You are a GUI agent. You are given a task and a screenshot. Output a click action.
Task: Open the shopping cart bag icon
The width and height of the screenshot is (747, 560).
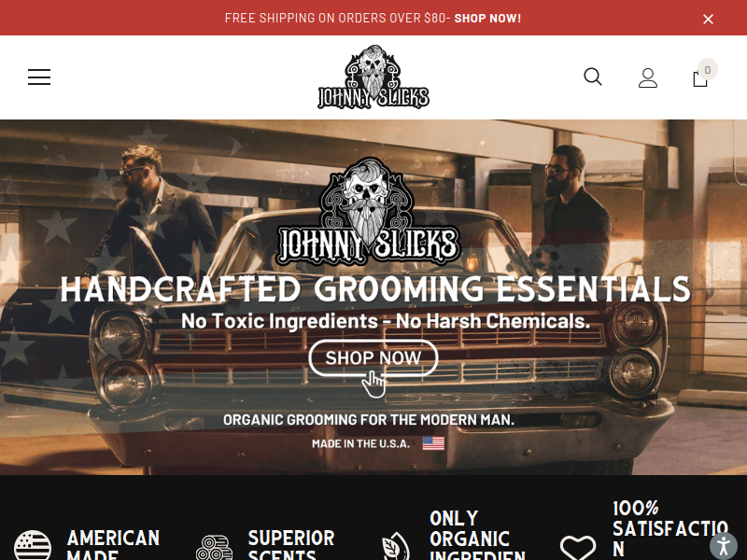(x=699, y=78)
